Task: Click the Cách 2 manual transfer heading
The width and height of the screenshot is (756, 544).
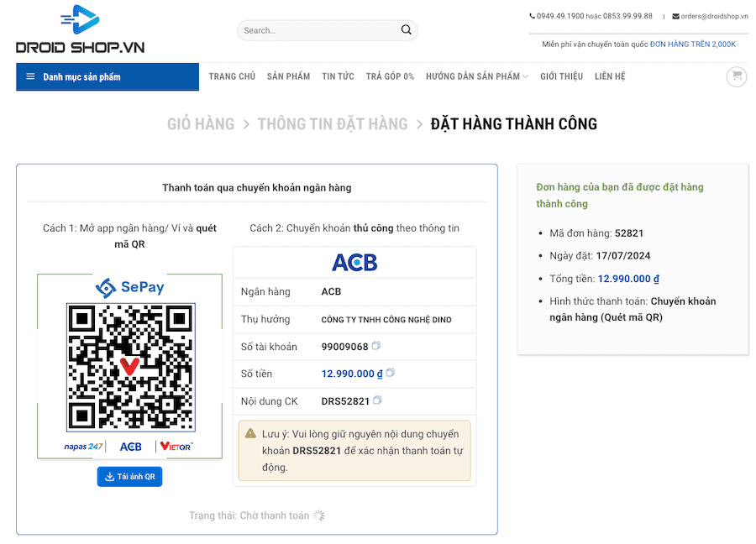Action: tap(354, 228)
